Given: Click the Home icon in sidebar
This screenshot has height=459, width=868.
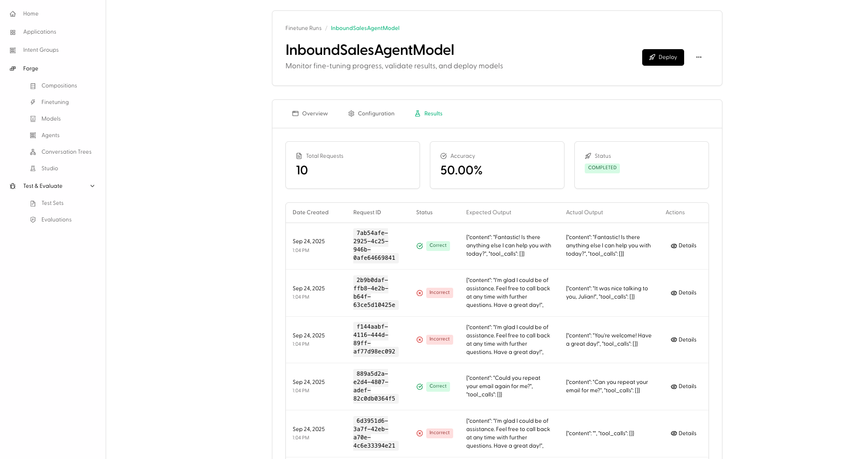Looking at the screenshot, I should (x=13, y=14).
